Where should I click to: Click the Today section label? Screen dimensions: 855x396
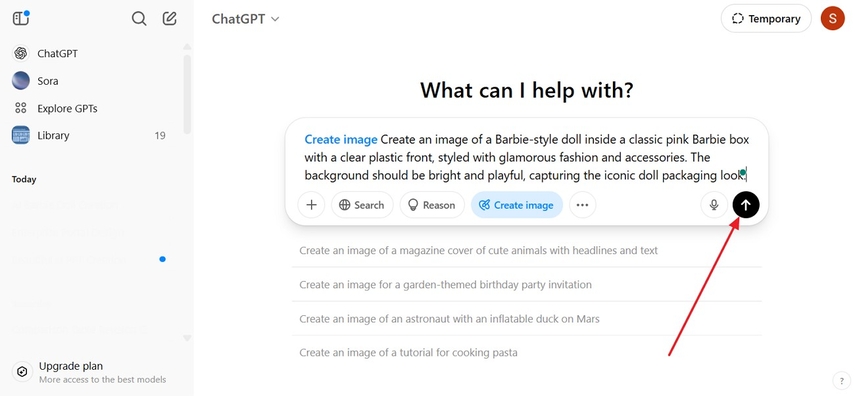24,179
